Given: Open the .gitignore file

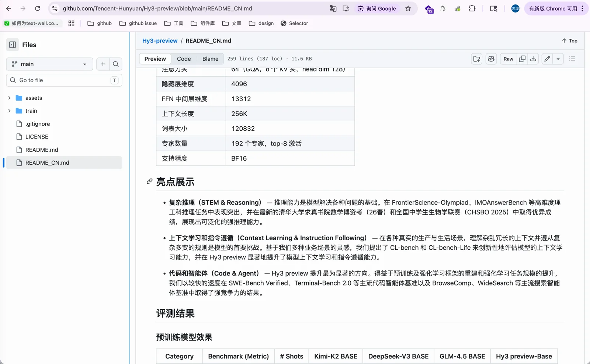Looking at the screenshot, I should click(38, 124).
